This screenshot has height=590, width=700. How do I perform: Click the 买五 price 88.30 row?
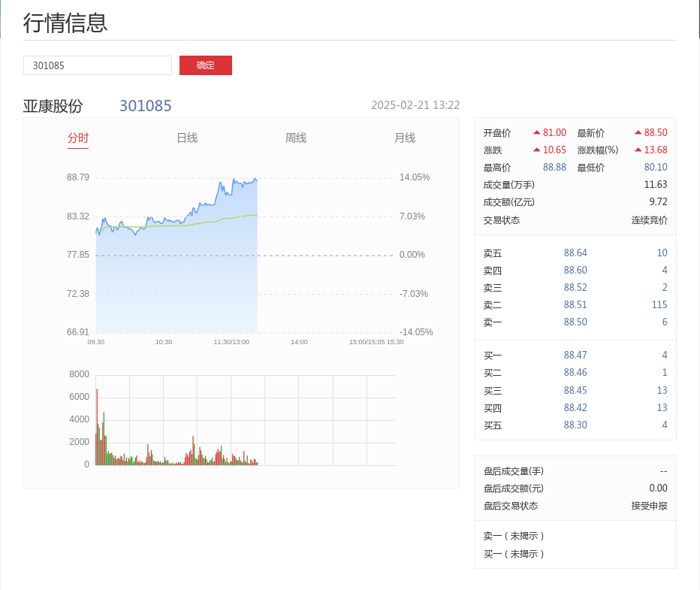pos(575,425)
